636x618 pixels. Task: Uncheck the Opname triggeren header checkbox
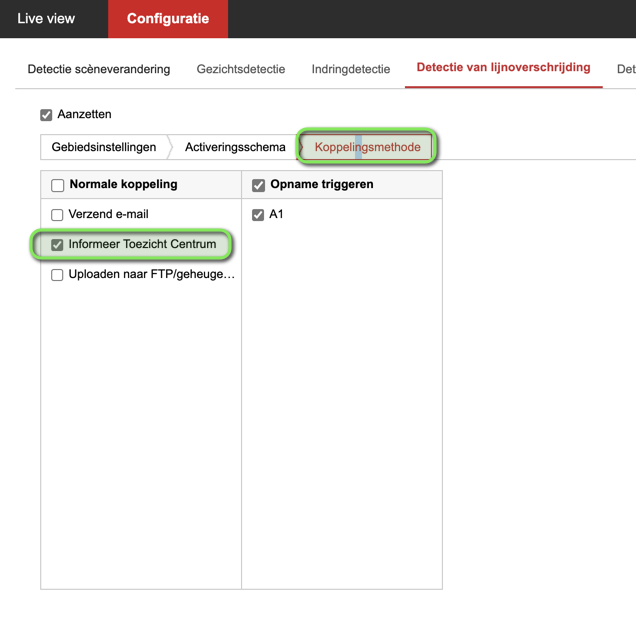click(x=259, y=185)
